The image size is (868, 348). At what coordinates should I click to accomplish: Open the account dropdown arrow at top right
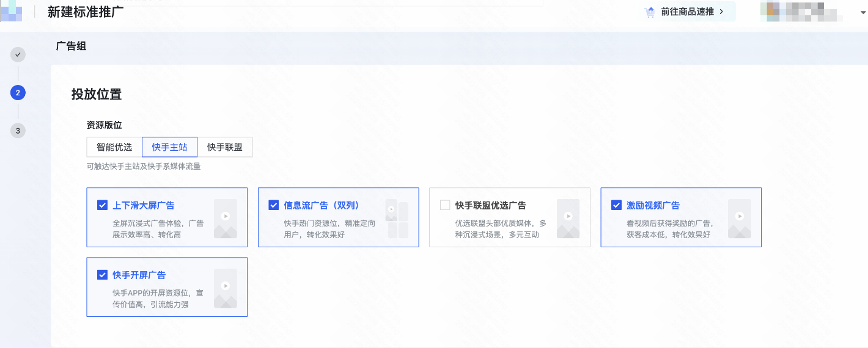click(855, 12)
